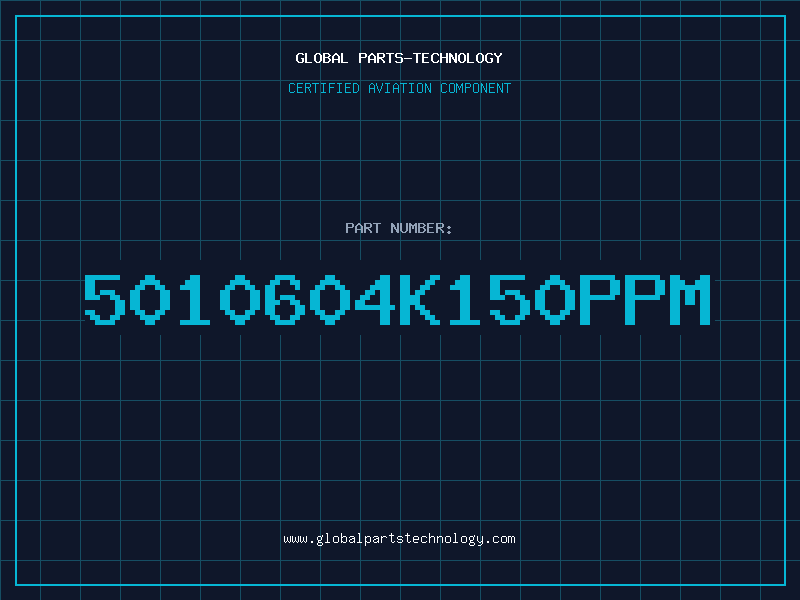Click the GLOBAL PARTS-TECHNOLOGY heading
This screenshot has width=800, height=600.
[399, 58]
